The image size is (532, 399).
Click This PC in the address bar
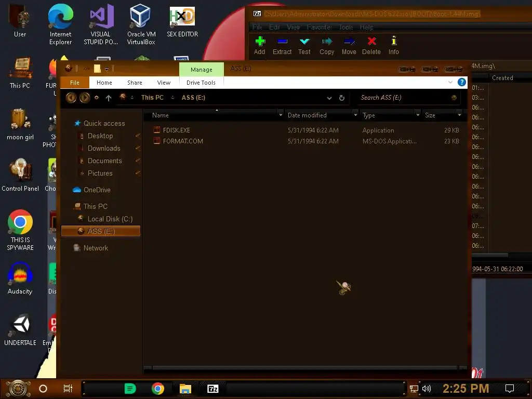152,97
